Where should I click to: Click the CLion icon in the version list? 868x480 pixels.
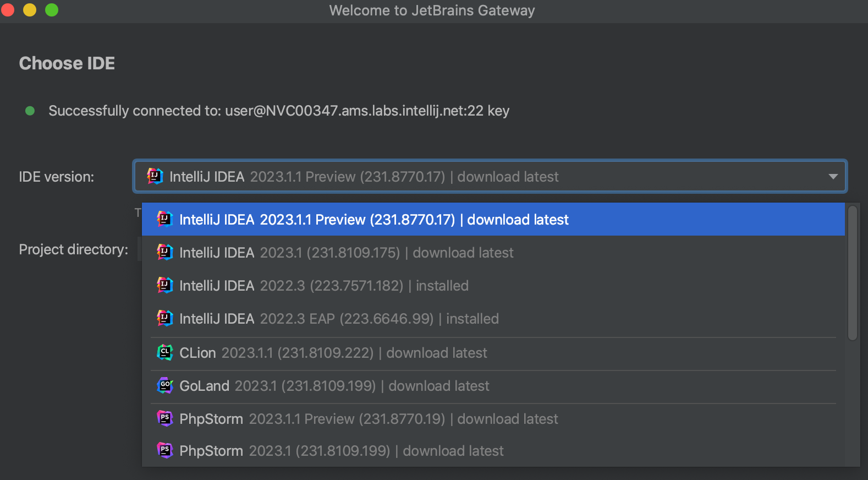[x=165, y=352]
